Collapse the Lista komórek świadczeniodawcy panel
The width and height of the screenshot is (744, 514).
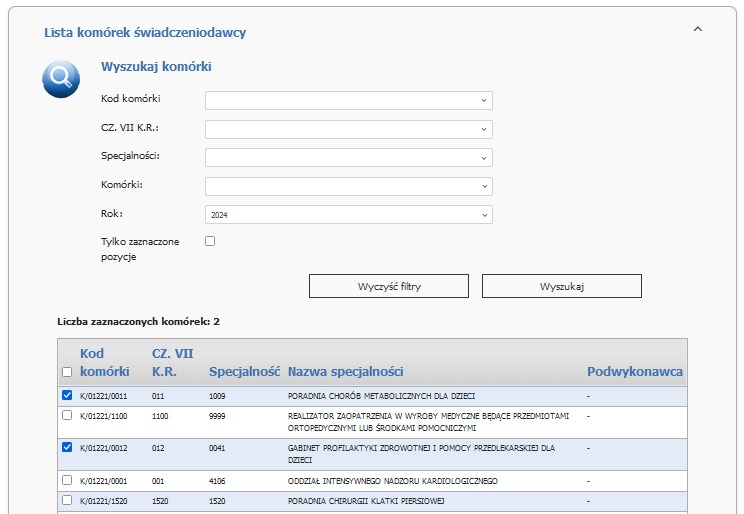point(698,30)
